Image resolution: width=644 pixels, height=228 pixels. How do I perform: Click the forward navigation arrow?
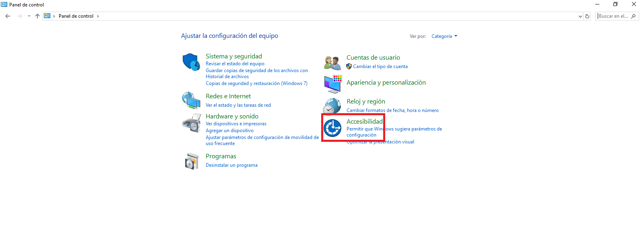pyautogui.click(x=19, y=16)
